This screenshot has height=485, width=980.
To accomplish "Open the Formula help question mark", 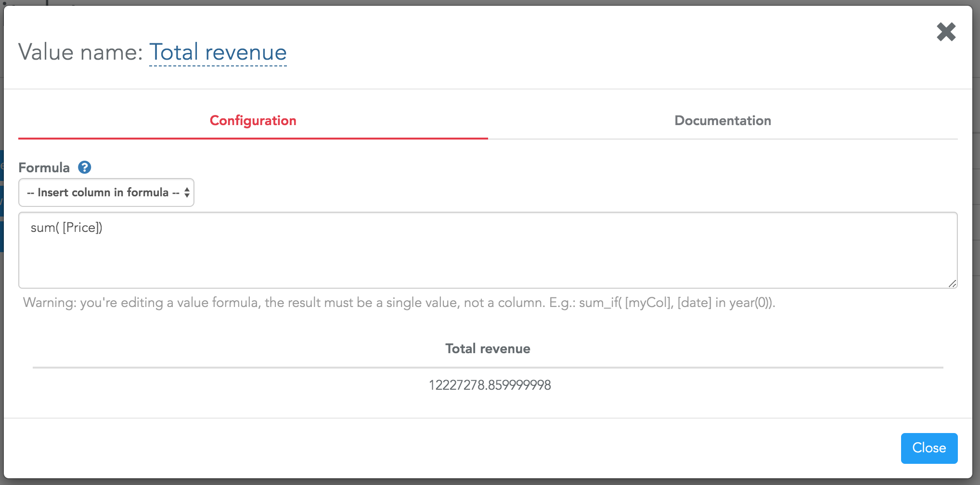I will pyautogui.click(x=85, y=167).
